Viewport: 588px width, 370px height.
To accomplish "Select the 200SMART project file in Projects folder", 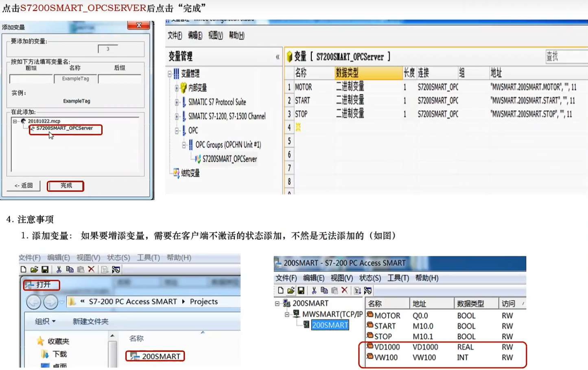I will [x=160, y=356].
